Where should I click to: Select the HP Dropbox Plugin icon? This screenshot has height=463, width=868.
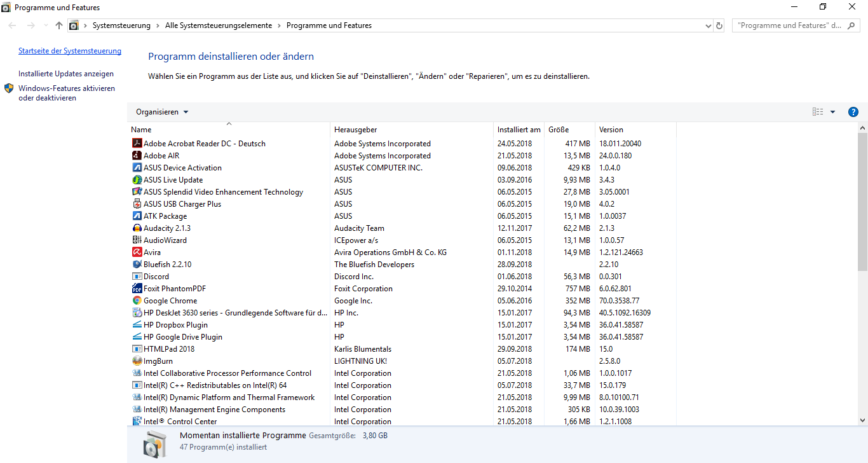point(137,324)
